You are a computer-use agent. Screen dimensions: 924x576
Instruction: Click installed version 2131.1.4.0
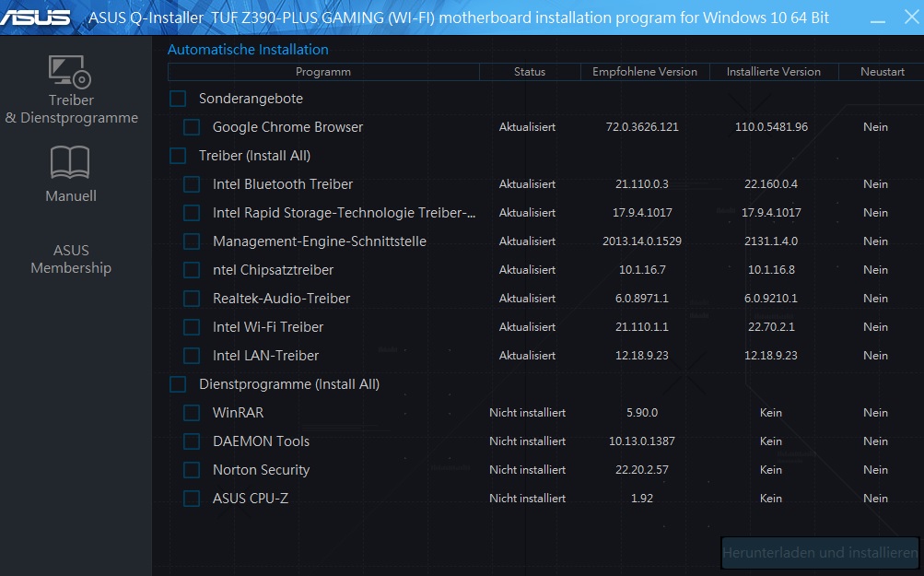(x=771, y=241)
